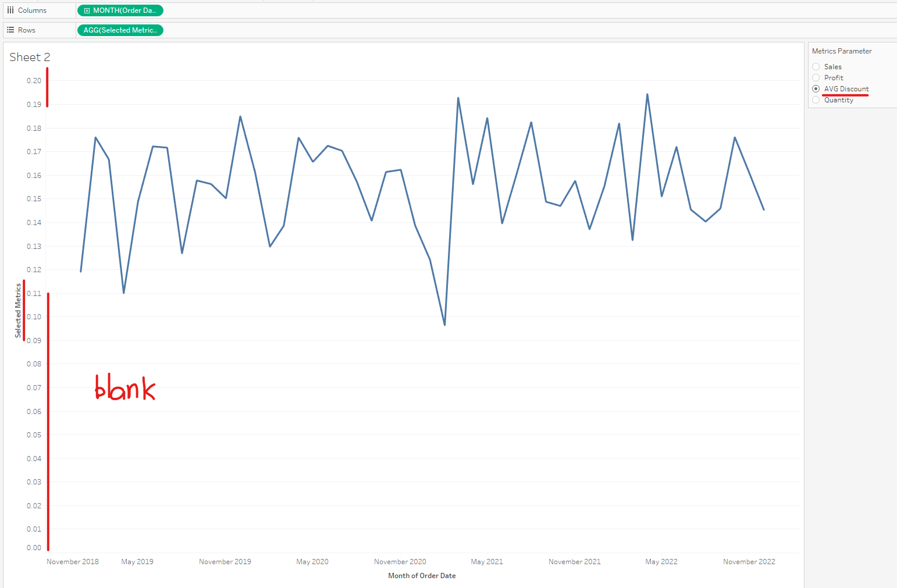Select the MONTH(Order Date) pill in Columns
897x588 pixels.
tap(124, 10)
